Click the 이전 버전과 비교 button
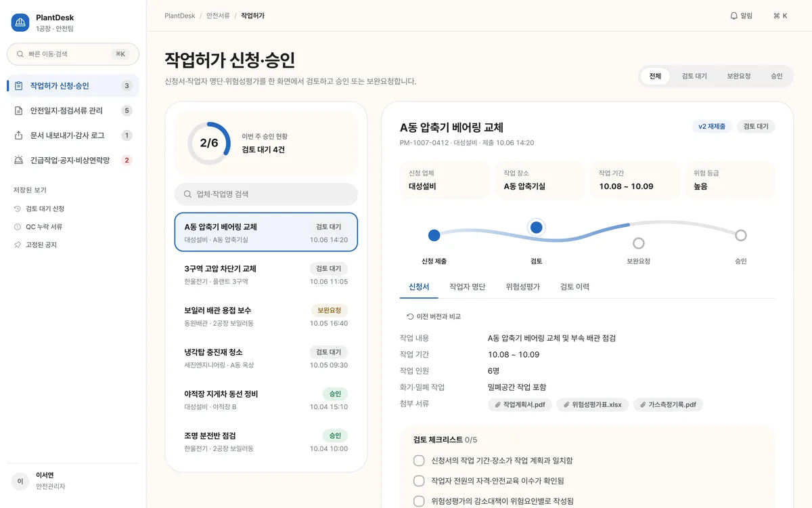Screen dimensions: 812x508 click(434, 316)
